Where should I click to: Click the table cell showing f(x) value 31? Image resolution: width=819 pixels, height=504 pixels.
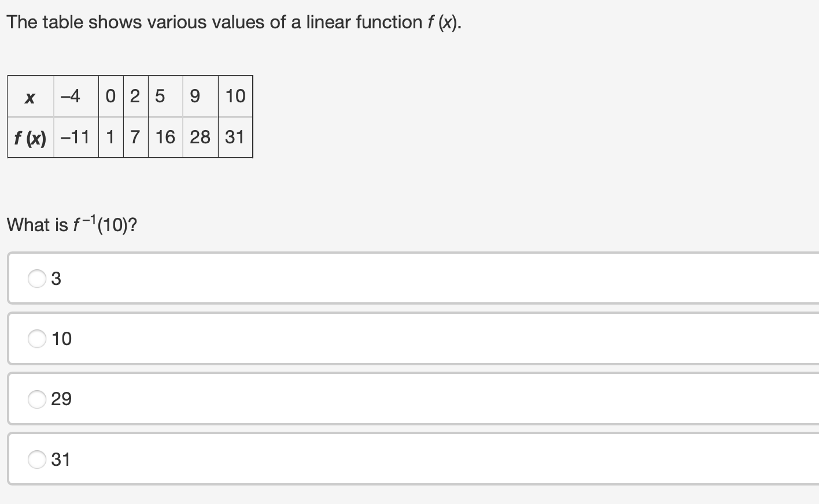[x=235, y=137]
